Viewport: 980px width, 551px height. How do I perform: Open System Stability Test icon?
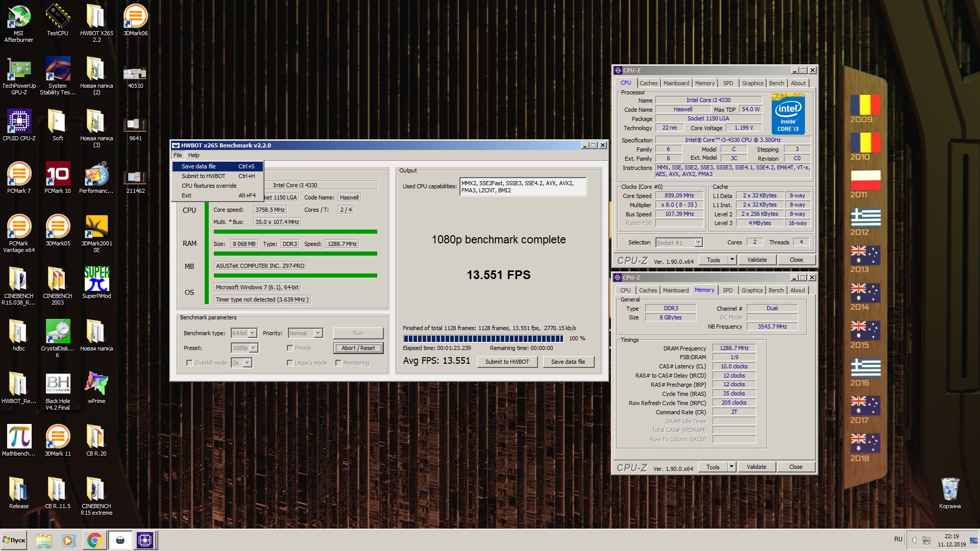(58, 76)
